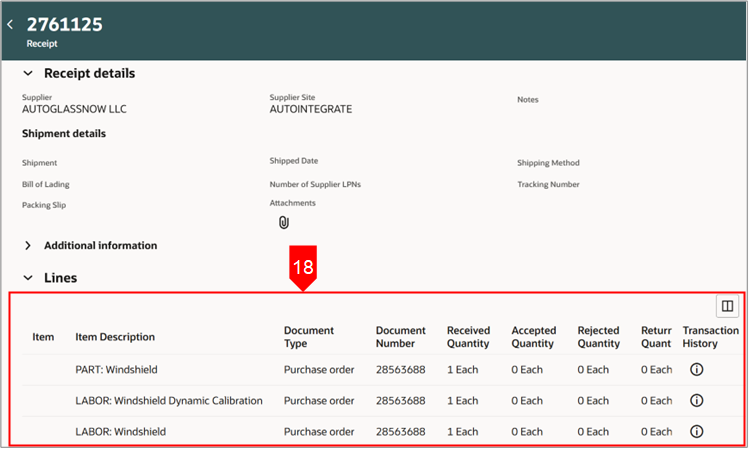Collapse the Lines section
749x449 pixels.
(28, 278)
